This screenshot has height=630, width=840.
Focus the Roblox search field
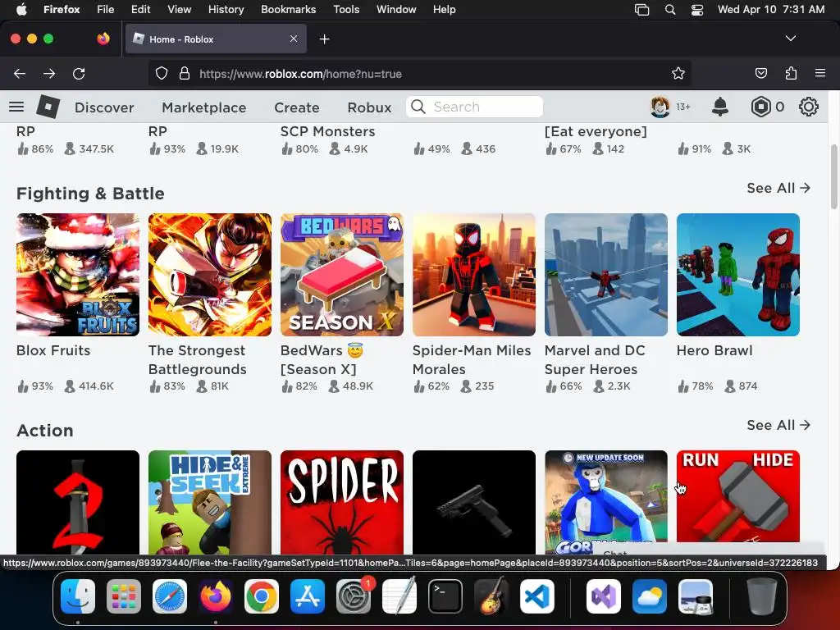475,107
